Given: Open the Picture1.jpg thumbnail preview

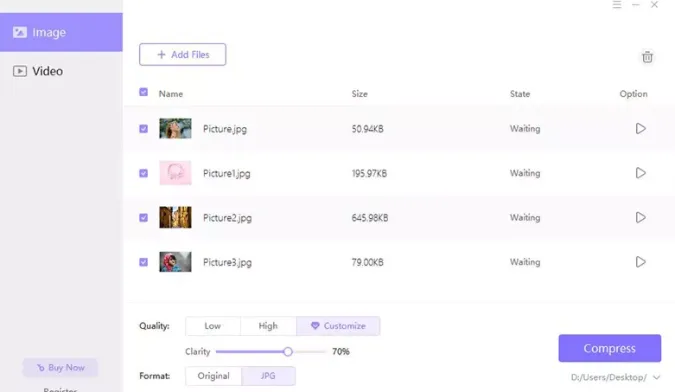Looking at the screenshot, I should point(175,173).
